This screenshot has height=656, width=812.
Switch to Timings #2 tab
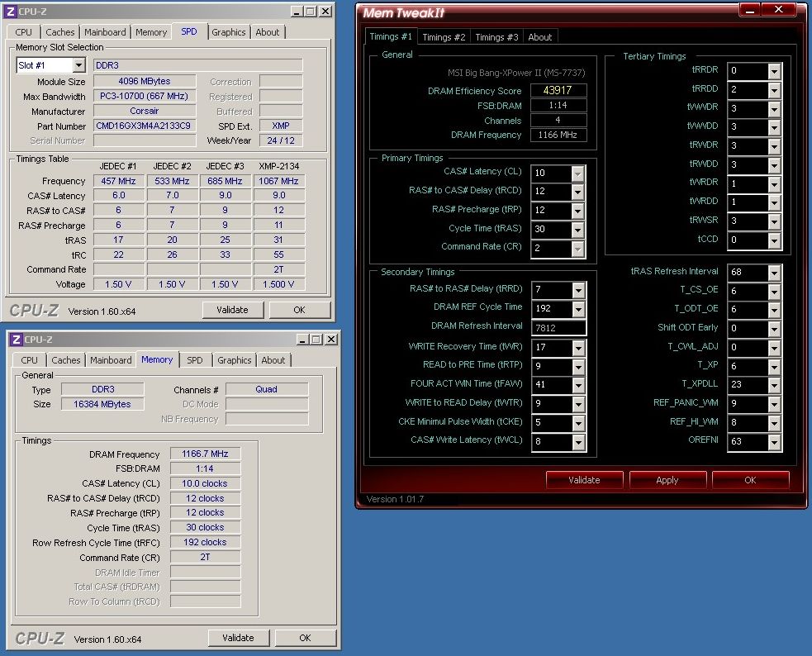click(444, 37)
